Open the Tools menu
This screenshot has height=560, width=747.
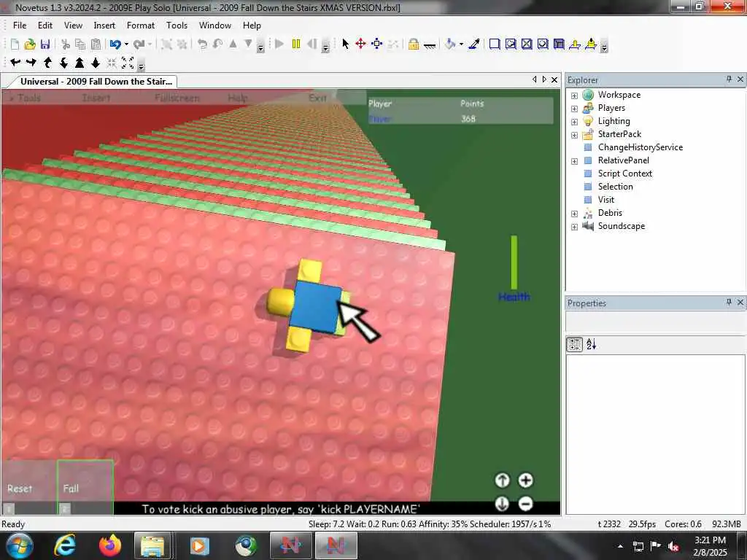pyautogui.click(x=177, y=26)
